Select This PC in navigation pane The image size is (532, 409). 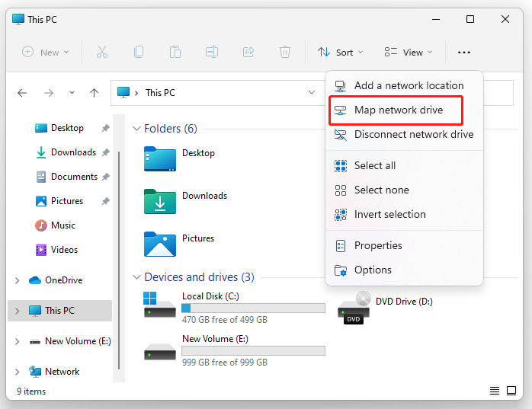pyautogui.click(x=60, y=311)
